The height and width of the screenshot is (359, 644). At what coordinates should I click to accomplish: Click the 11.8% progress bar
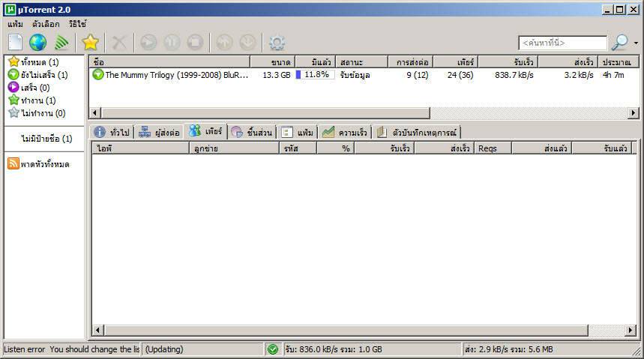tap(315, 75)
